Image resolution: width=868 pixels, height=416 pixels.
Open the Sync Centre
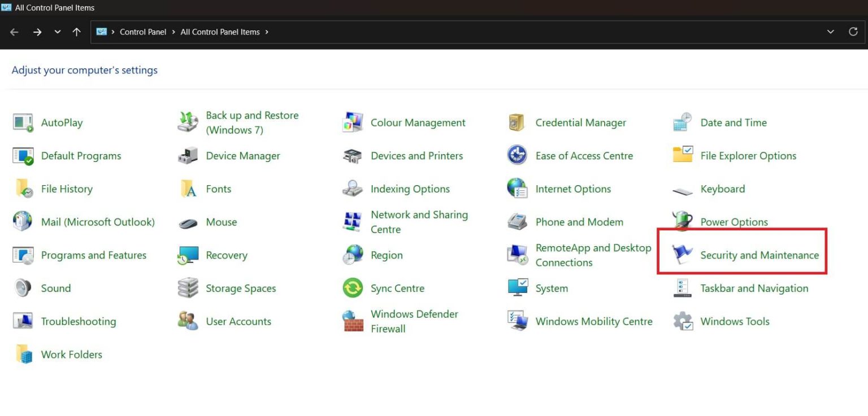(397, 288)
